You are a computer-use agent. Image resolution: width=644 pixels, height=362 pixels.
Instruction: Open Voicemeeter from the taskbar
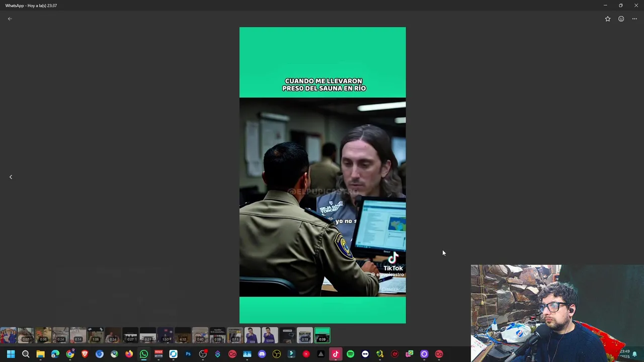tap(158, 354)
